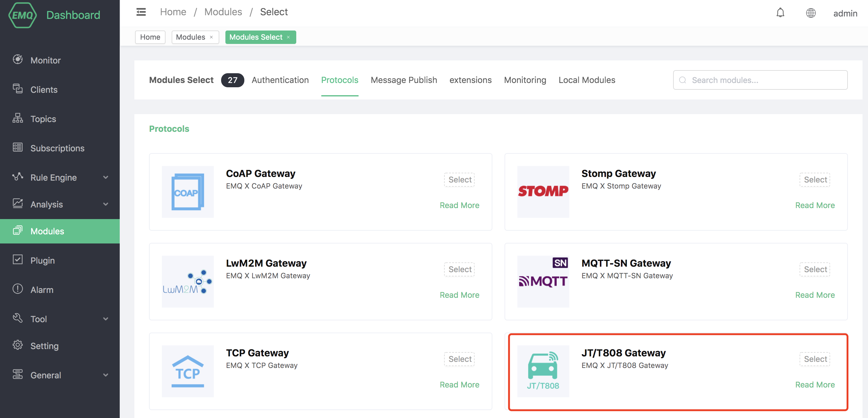Click the Plugin checkbox icon in sidebar
Image resolution: width=868 pixels, height=418 pixels.
click(x=17, y=259)
